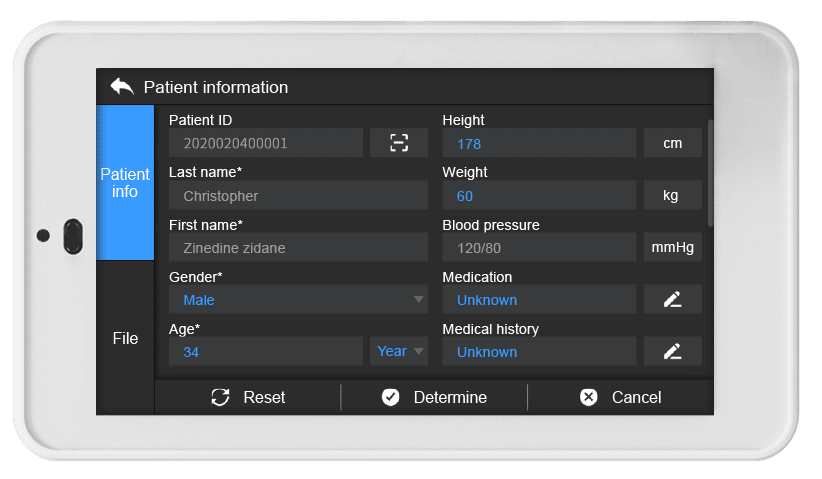The height and width of the screenshot is (479, 822).
Task: Open the Gender dropdown showing Male
Action: pos(298,299)
